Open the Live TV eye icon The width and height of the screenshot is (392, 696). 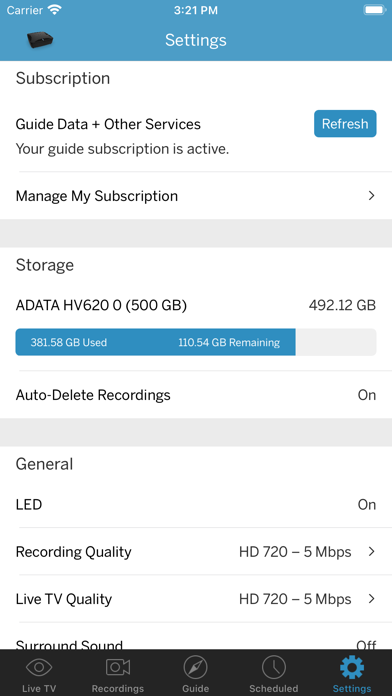coord(39,667)
